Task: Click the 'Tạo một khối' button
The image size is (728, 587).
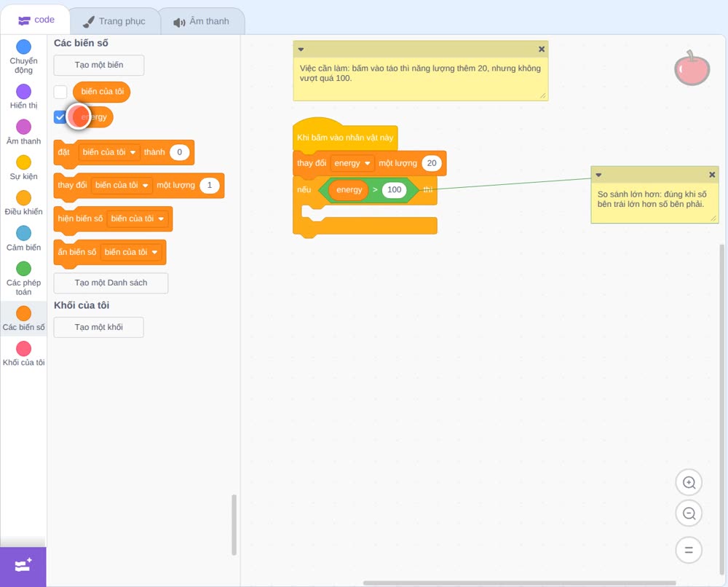Action: coord(99,328)
